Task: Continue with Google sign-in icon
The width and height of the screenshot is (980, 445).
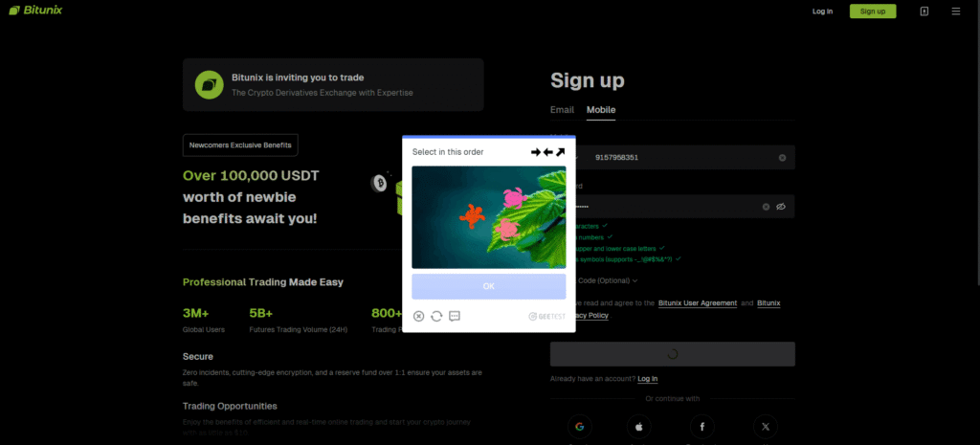Action: 580,427
